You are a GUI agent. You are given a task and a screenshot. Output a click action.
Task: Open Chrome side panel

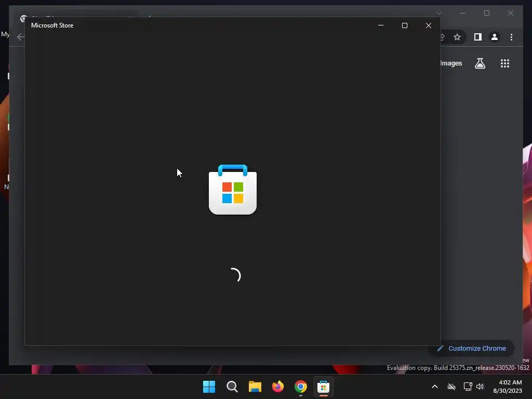(x=478, y=37)
